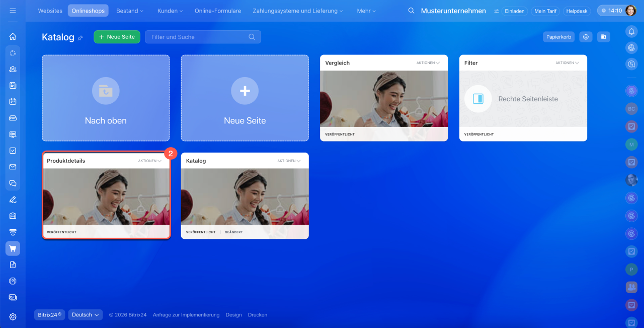Click the Bitrix24 footer button
The height and width of the screenshot is (328, 644).
tap(50, 315)
